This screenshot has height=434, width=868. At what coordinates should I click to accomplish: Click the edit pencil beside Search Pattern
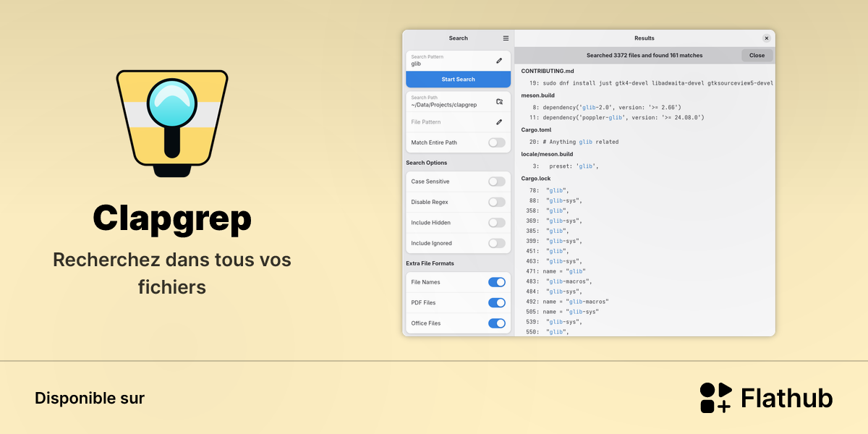499,61
